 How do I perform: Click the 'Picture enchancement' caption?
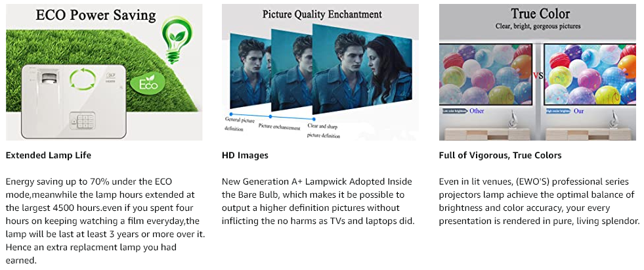279,128
